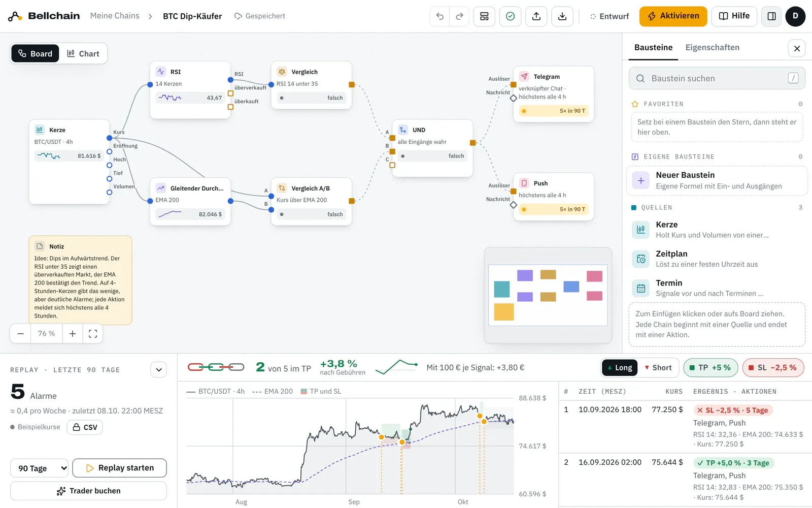
Task: Fit board to screen icon
Action: coord(93,334)
